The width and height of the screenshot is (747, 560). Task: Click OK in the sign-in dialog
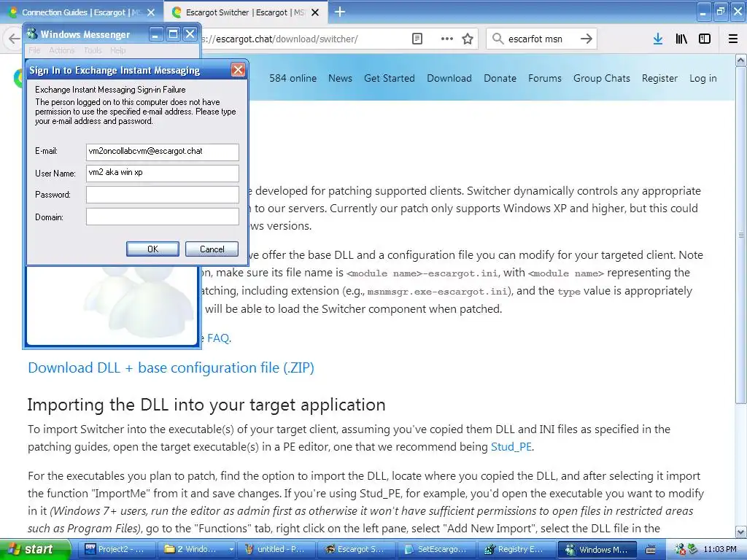152,249
